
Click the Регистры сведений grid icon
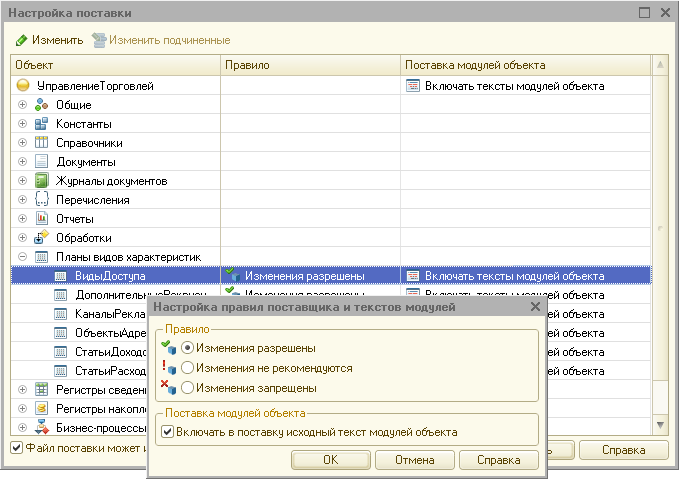point(42,389)
